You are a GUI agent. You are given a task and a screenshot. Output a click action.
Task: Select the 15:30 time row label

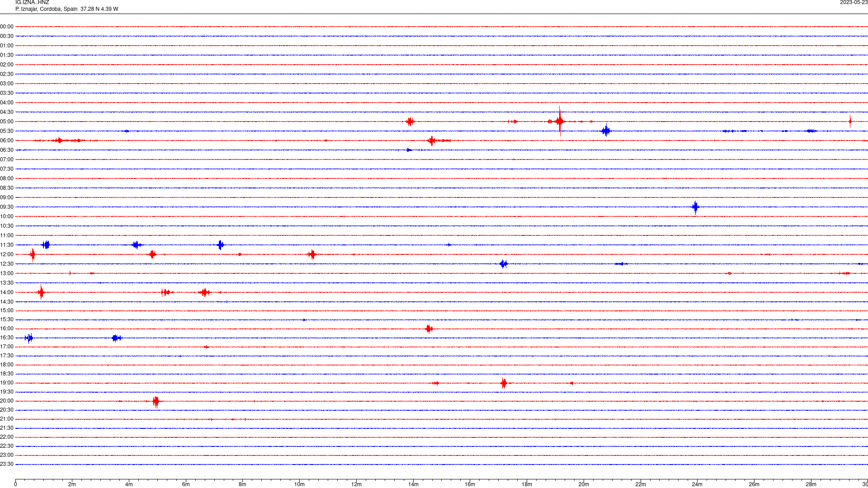pos(7,319)
